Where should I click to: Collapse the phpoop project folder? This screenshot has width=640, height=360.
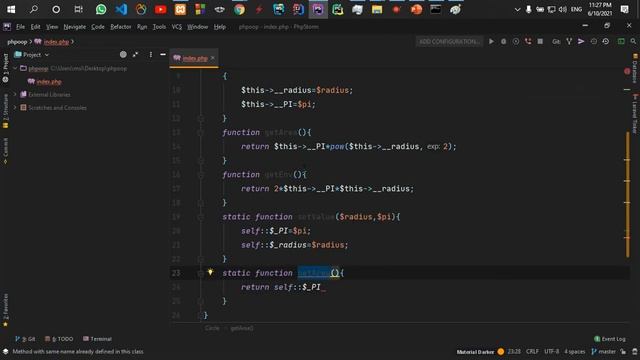coord(15,69)
